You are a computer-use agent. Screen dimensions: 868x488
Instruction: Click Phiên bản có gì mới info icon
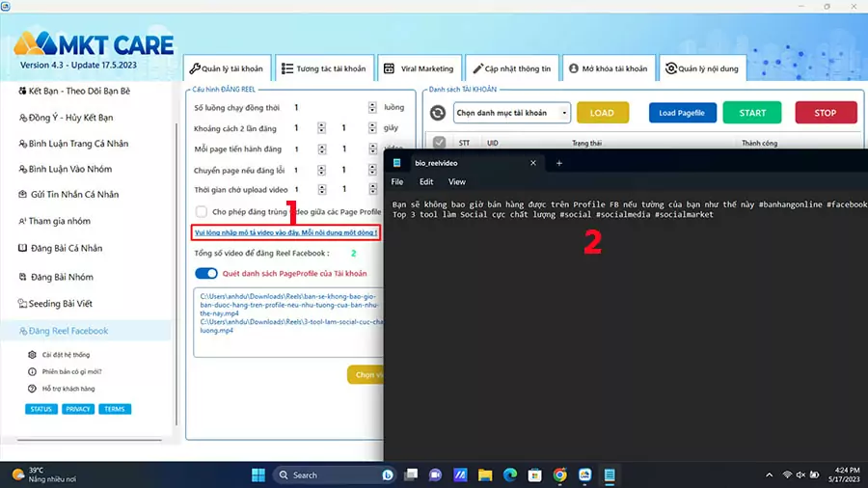coord(32,372)
